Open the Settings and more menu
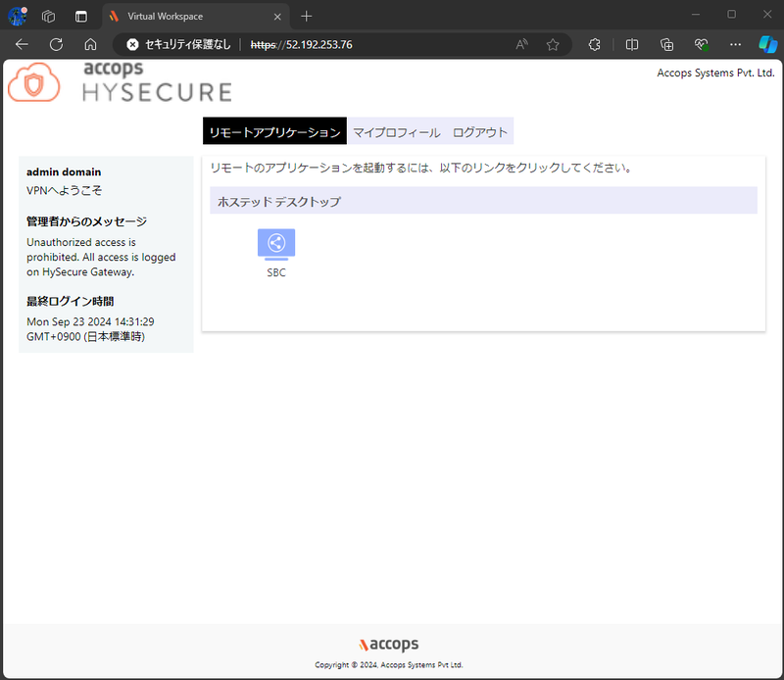The width and height of the screenshot is (784, 680). (735, 44)
